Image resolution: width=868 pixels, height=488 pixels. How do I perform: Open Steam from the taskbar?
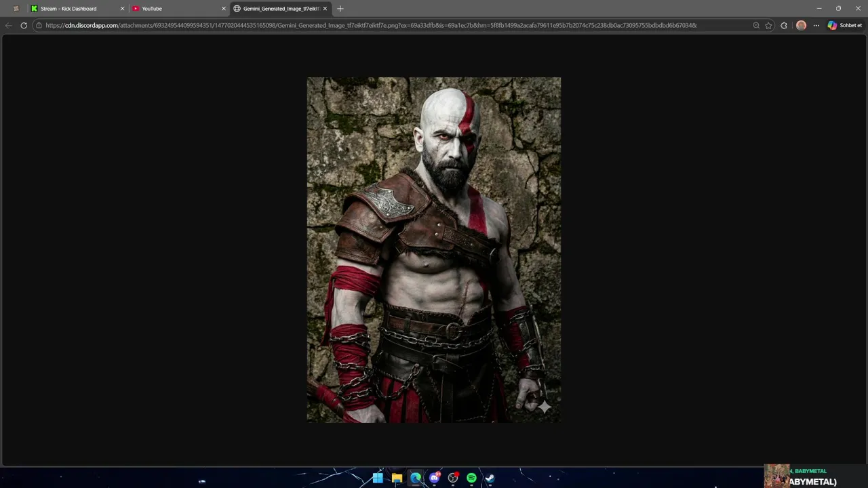click(490, 478)
